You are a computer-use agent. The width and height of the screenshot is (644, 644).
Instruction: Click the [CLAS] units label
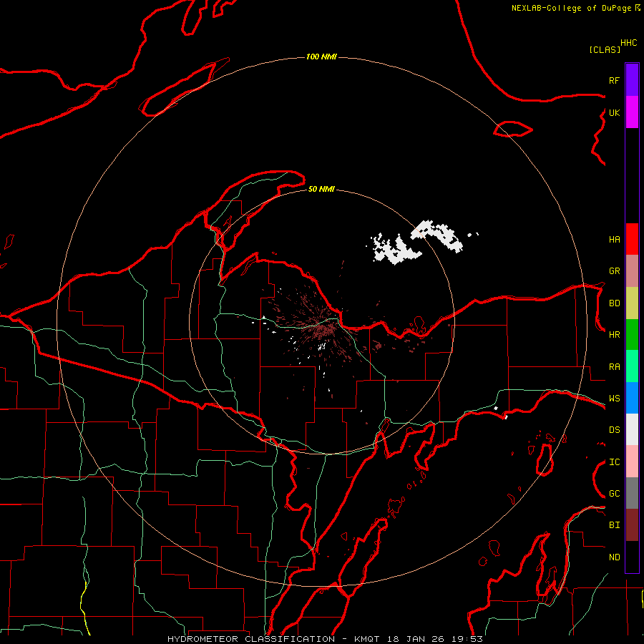point(605,49)
